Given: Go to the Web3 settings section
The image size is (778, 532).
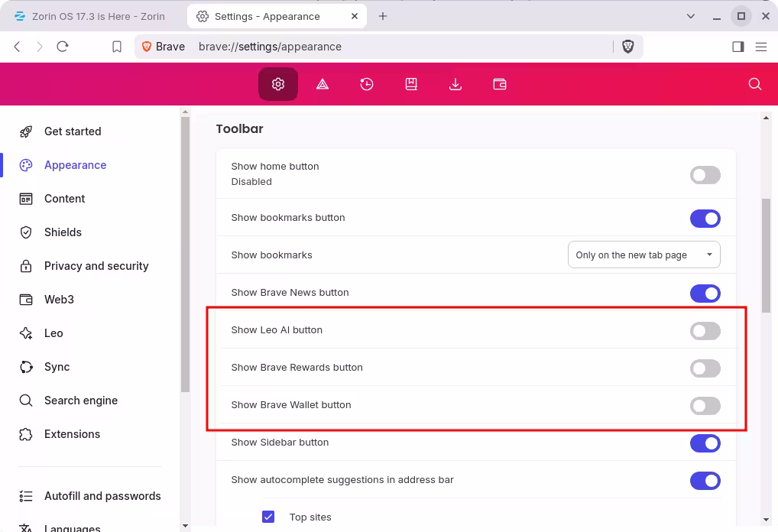Looking at the screenshot, I should click(x=59, y=300).
